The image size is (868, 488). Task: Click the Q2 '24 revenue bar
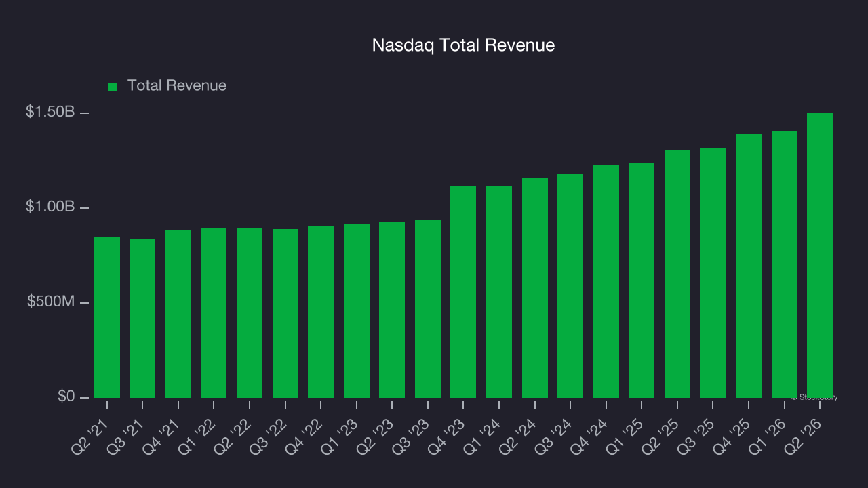click(535, 287)
